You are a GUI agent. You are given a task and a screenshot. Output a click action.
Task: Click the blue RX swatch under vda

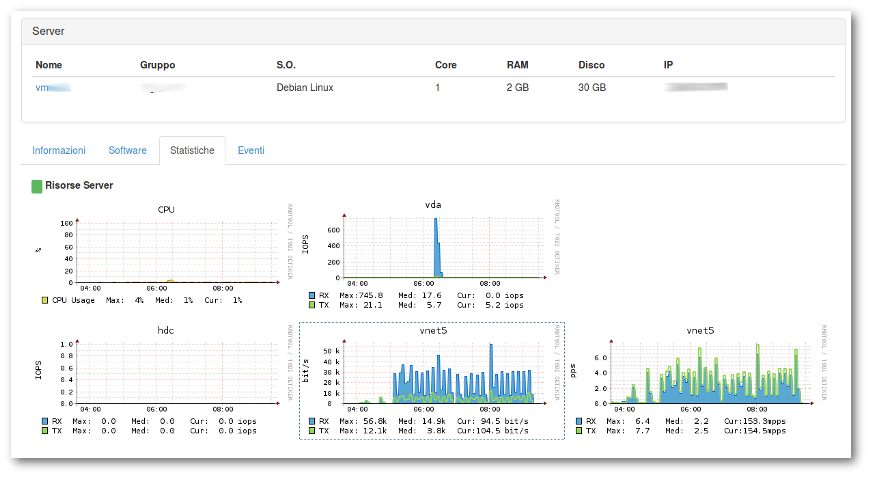[312, 296]
